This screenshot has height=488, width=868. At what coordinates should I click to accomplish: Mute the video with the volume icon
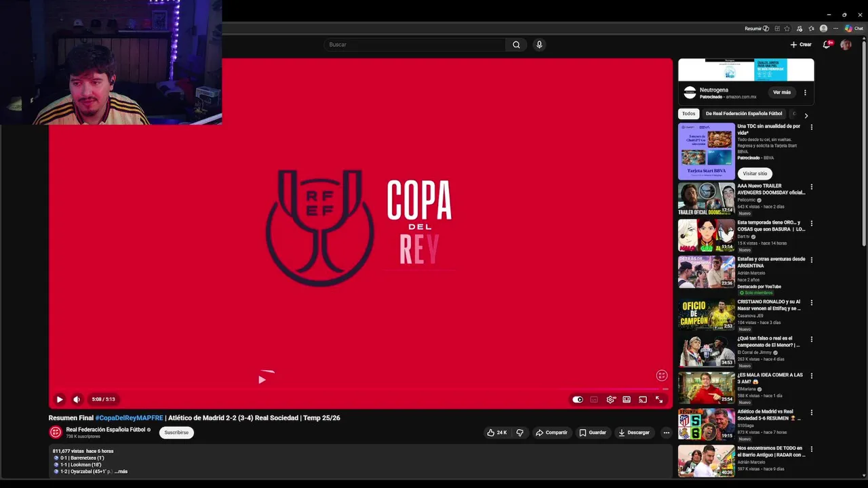pyautogui.click(x=77, y=399)
